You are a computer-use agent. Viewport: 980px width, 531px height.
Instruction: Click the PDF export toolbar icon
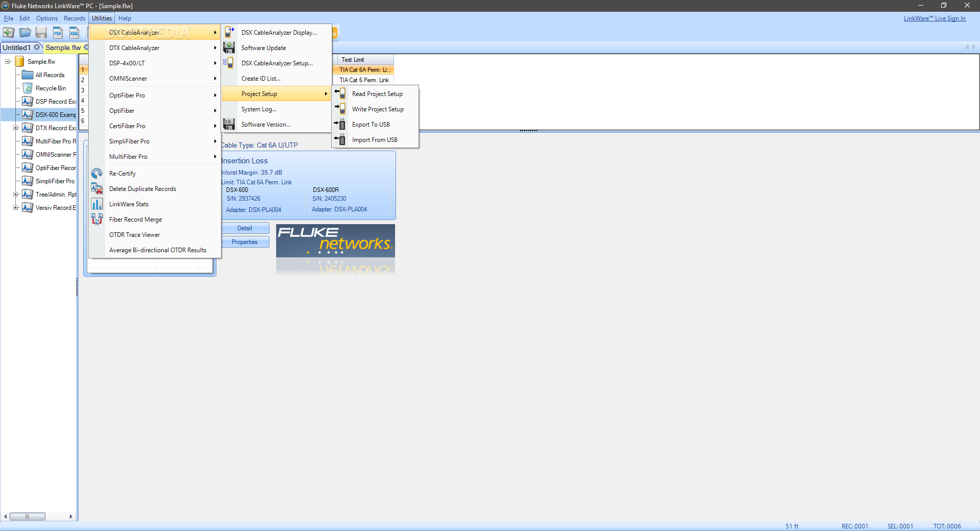pyautogui.click(x=58, y=33)
